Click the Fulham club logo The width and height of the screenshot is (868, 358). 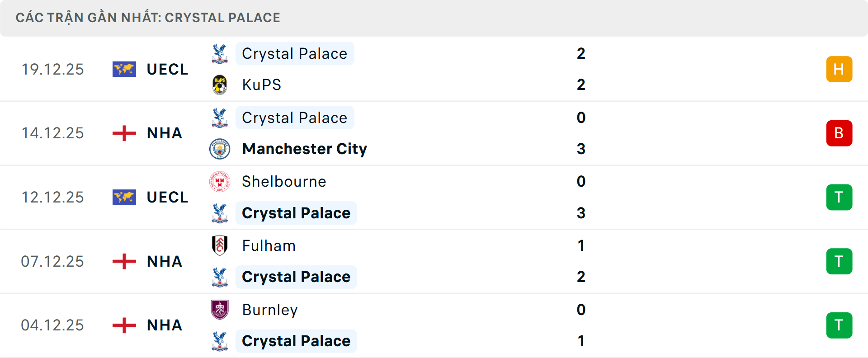(x=220, y=245)
